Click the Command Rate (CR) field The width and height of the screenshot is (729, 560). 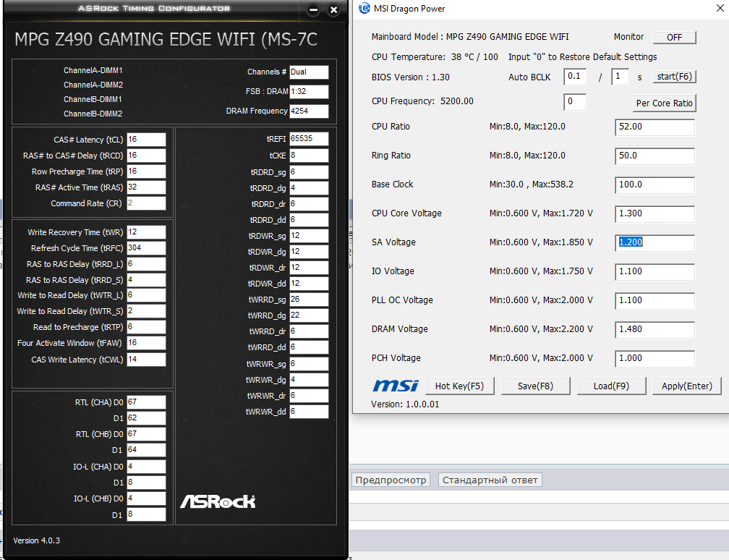point(146,203)
